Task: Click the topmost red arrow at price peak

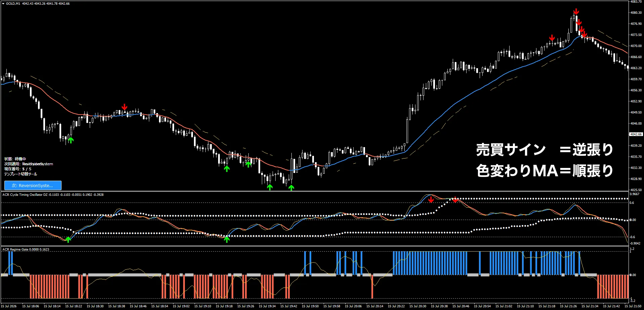Action: pos(576,12)
